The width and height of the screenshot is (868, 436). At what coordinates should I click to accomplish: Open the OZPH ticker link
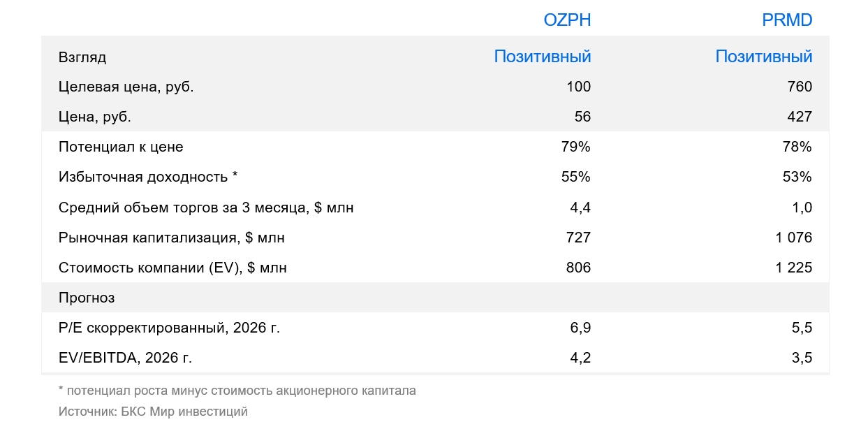(567, 20)
